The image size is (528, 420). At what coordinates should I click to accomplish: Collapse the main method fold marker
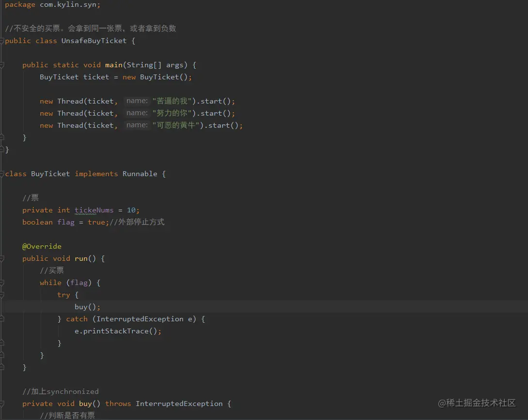[1, 65]
